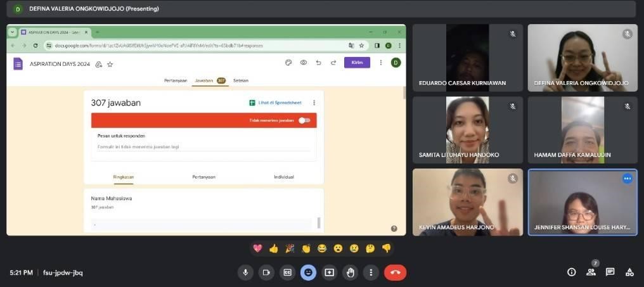Redo change in Forms toolbar

[x=333, y=63]
